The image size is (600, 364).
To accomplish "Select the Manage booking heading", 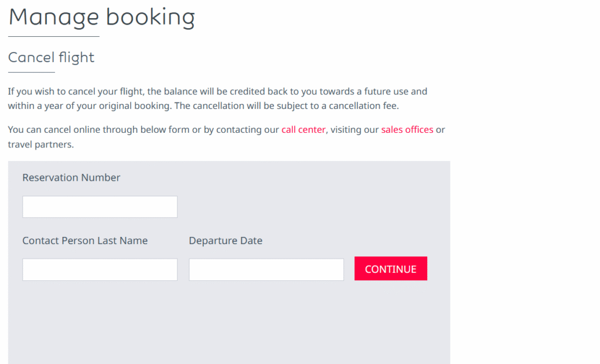I will pos(101,17).
